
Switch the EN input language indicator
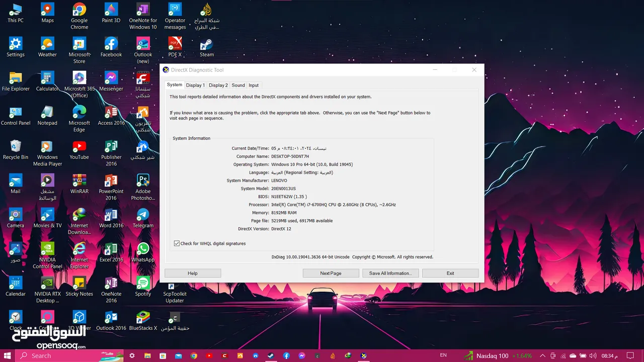click(443, 355)
